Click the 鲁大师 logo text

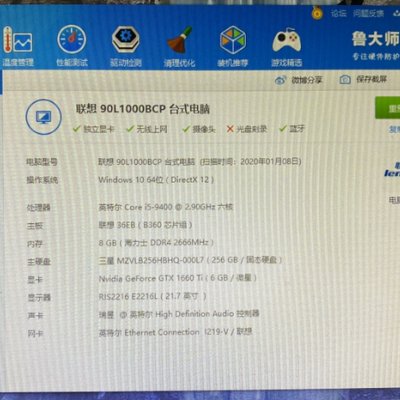click(376, 39)
